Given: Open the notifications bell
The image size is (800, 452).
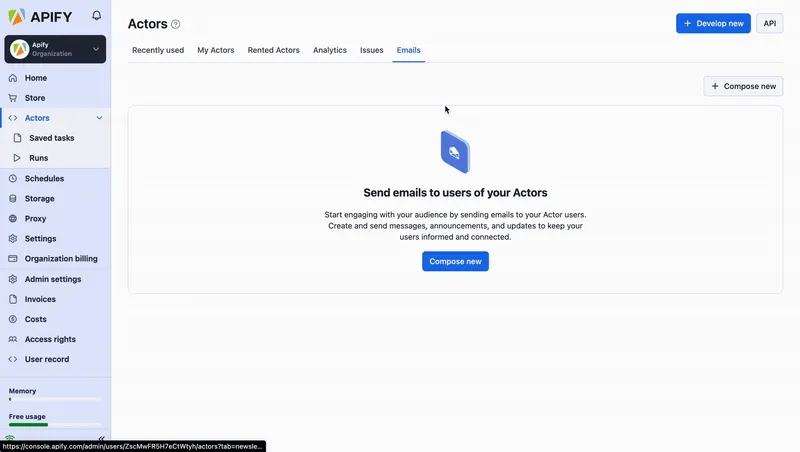Looking at the screenshot, I should pyautogui.click(x=96, y=16).
